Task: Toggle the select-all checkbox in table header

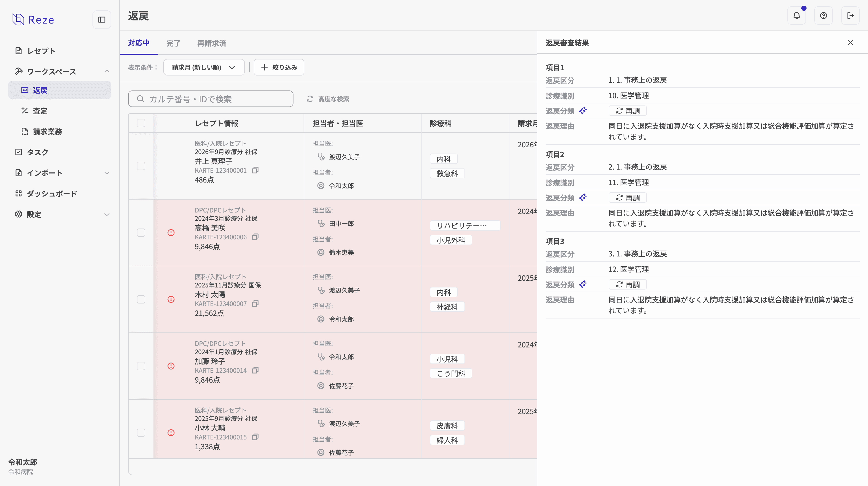Action: pyautogui.click(x=141, y=123)
